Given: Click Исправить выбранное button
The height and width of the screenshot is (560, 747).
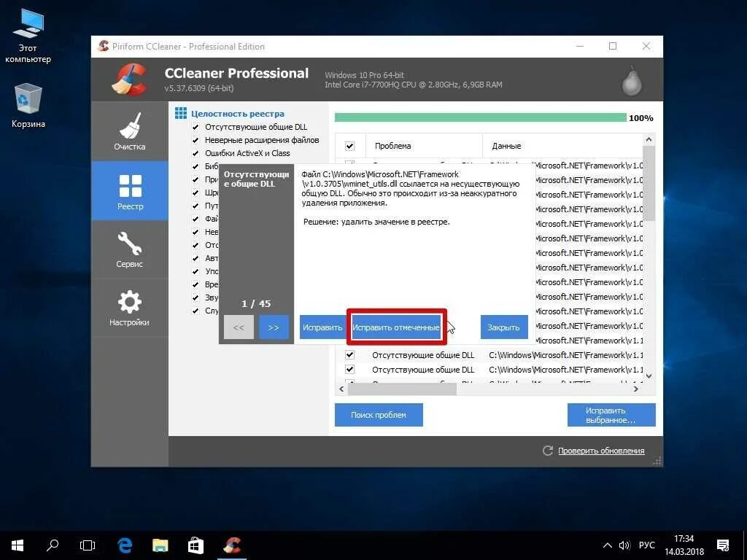Looking at the screenshot, I should (x=611, y=415).
